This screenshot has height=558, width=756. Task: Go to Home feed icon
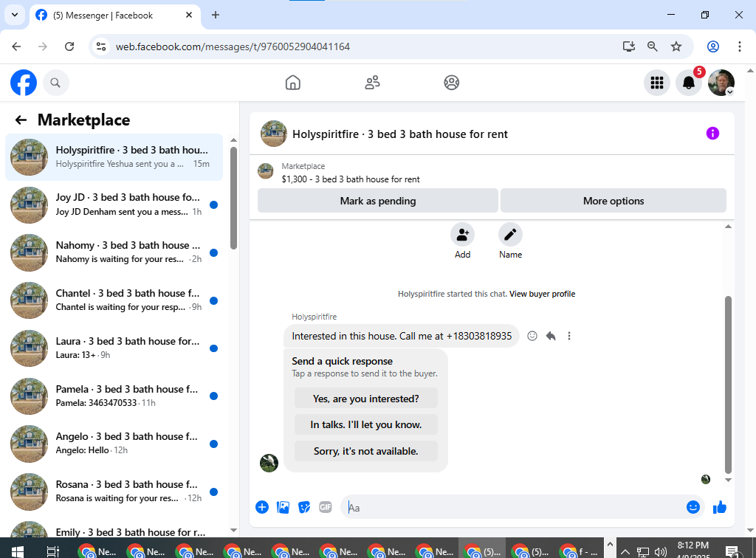point(292,83)
